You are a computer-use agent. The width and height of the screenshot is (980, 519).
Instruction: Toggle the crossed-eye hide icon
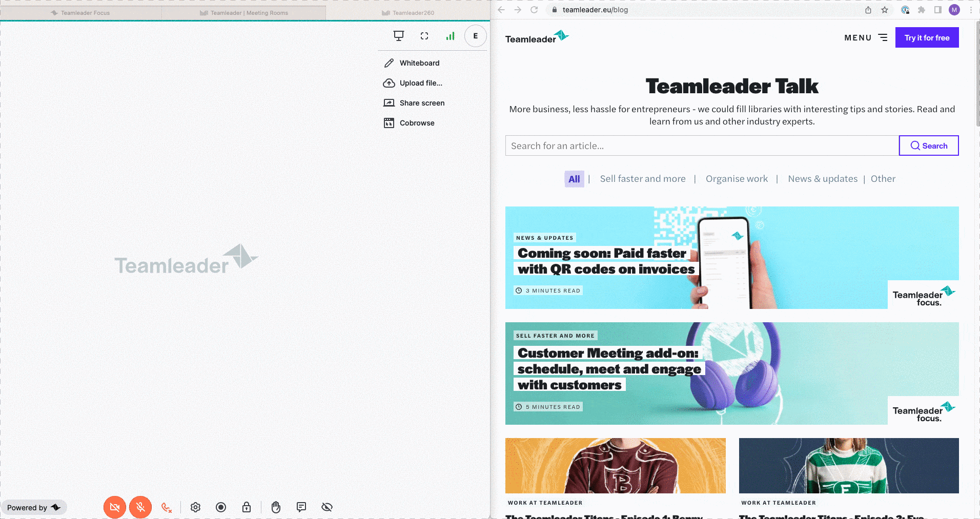pos(327,507)
